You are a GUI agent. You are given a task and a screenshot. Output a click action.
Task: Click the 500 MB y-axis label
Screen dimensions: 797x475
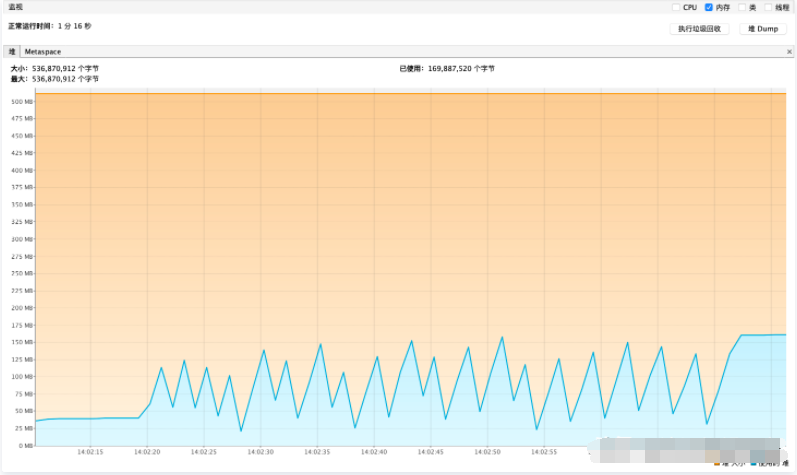click(22, 102)
